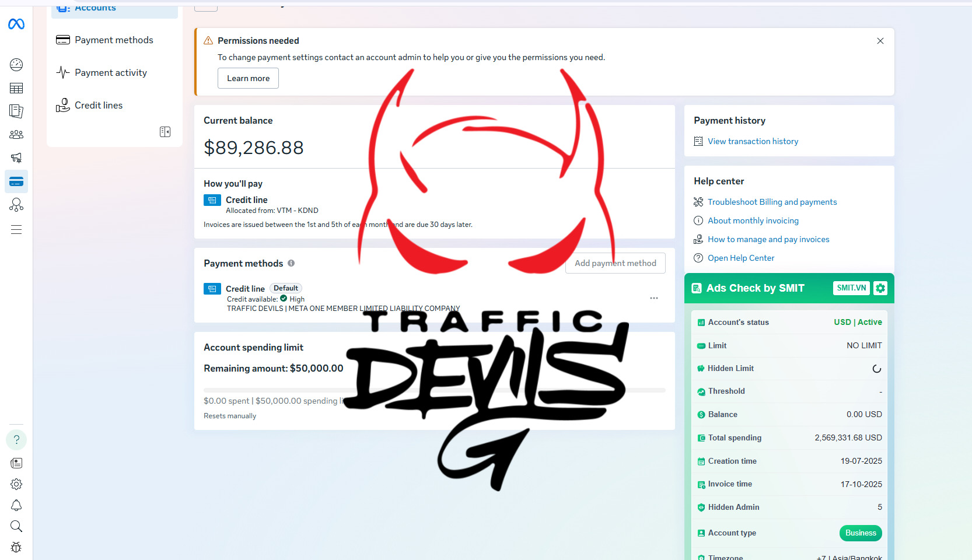
Task: Click the Allocated from: VTM - KDND text
Action: [x=272, y=211]
